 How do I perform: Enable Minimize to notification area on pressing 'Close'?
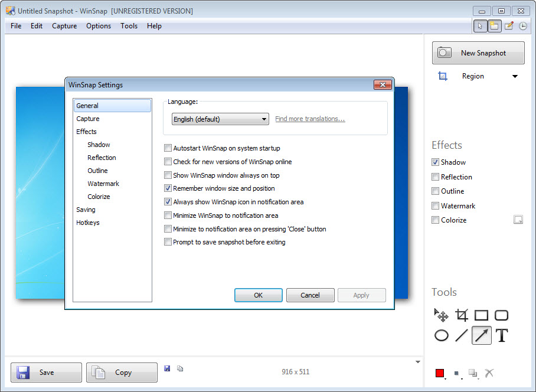click(x=168, y=228)
